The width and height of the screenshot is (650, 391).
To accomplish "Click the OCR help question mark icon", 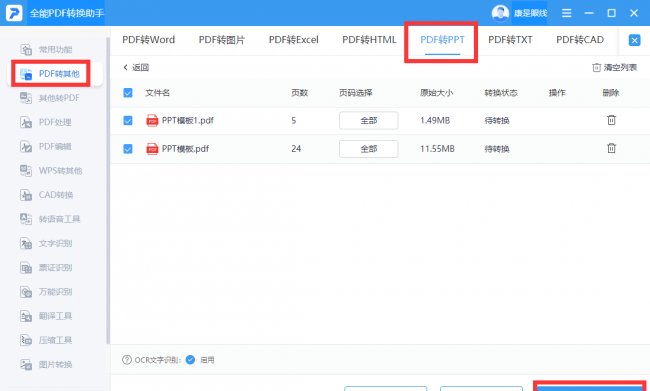I will click(127, 360).
